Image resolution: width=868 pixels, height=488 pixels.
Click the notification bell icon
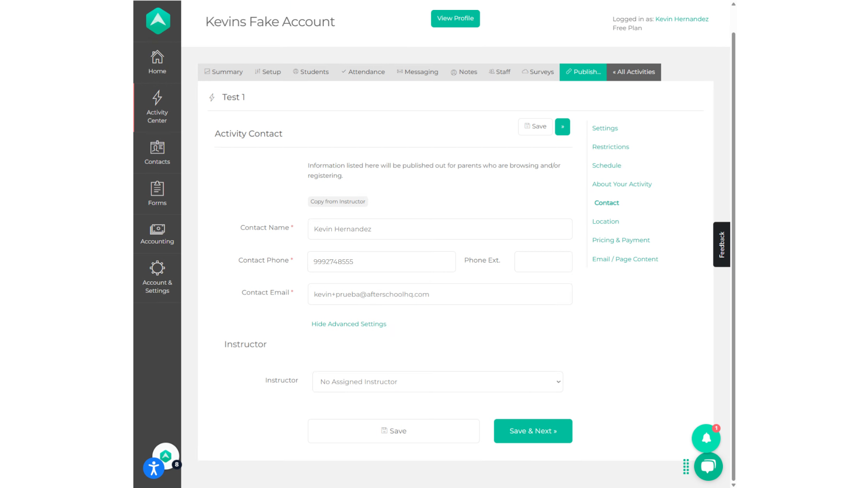point(706,438)
